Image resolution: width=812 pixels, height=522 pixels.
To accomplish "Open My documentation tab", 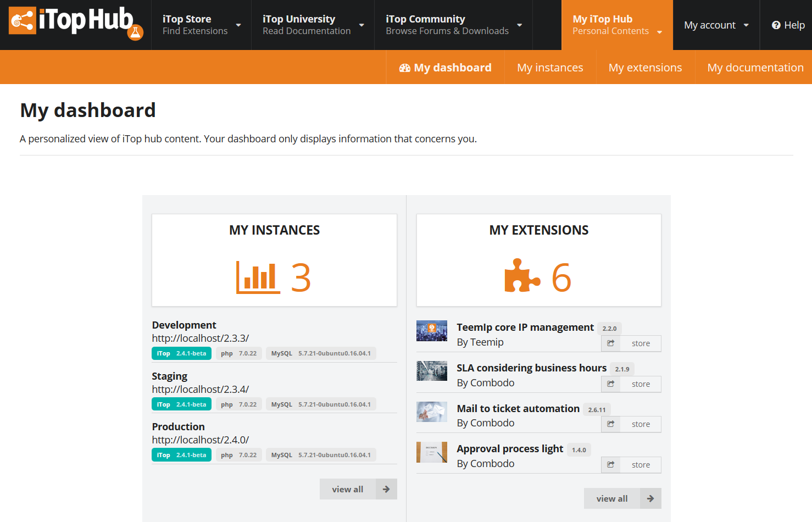I will [x=755, y=68].
